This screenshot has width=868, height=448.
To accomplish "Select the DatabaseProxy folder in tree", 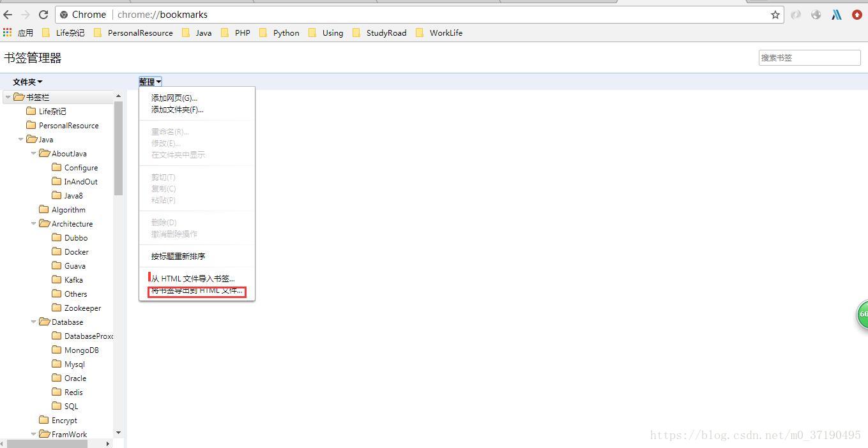I will coord(82,336).
